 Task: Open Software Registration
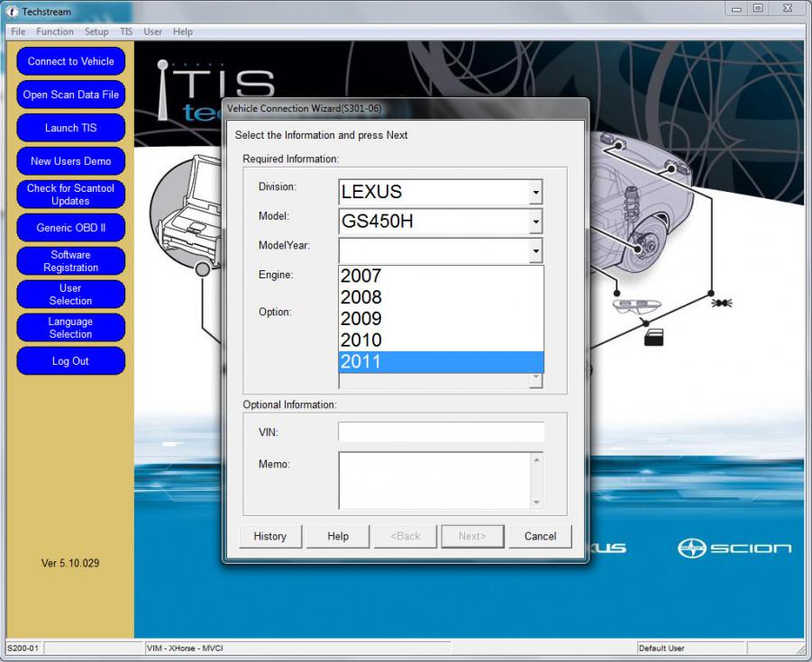[x=70, y=261]
